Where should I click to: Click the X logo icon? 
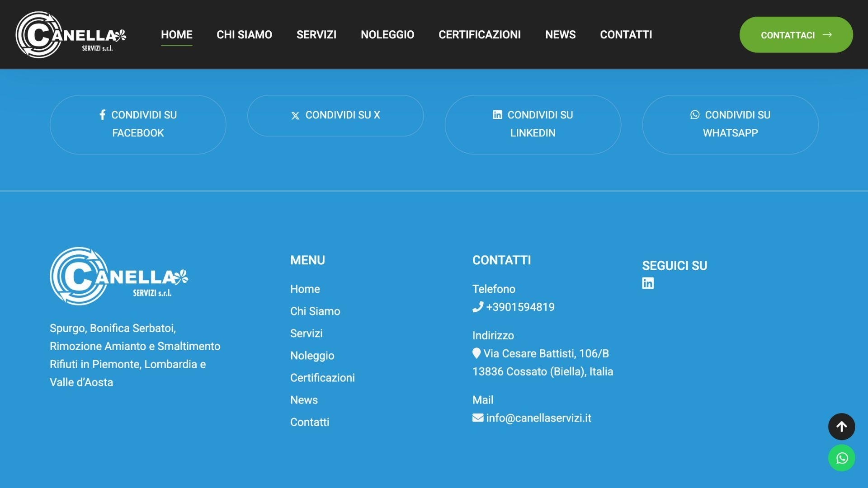295,116
